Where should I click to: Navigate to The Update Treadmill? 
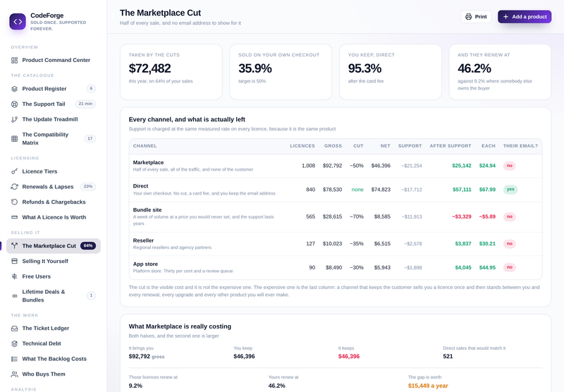(54, 119)
